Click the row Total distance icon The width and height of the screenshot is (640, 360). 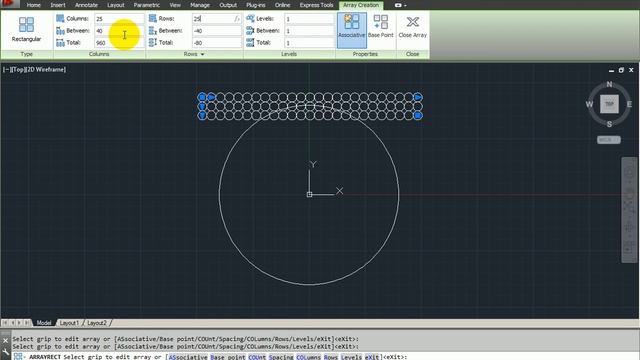[153, 42]
